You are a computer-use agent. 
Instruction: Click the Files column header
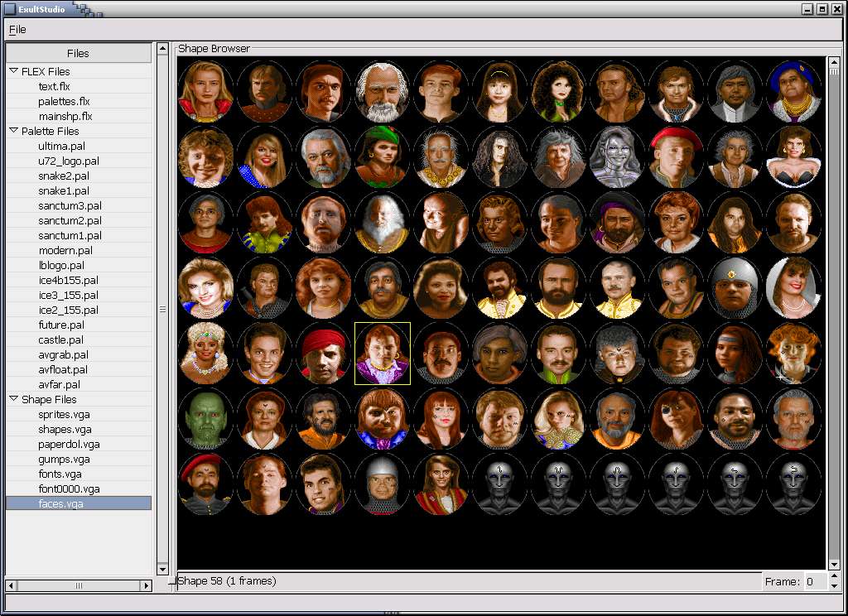tap(79, 53)
